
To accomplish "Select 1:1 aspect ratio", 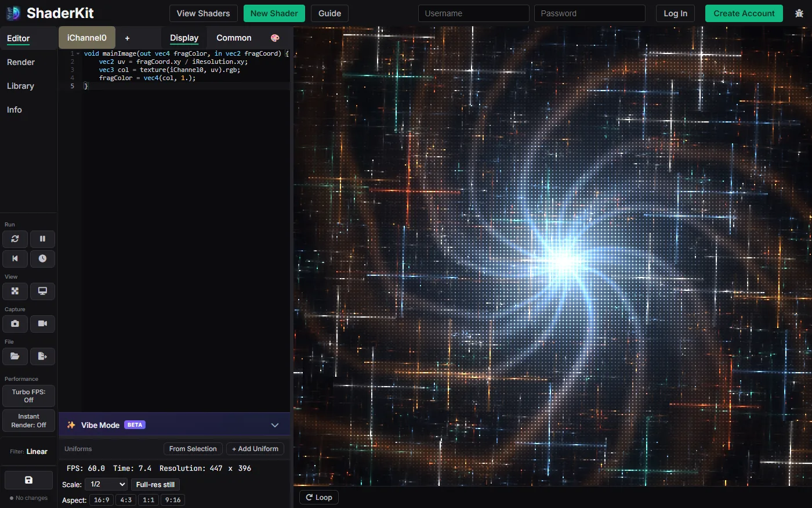I will click(x=148, y=500).
